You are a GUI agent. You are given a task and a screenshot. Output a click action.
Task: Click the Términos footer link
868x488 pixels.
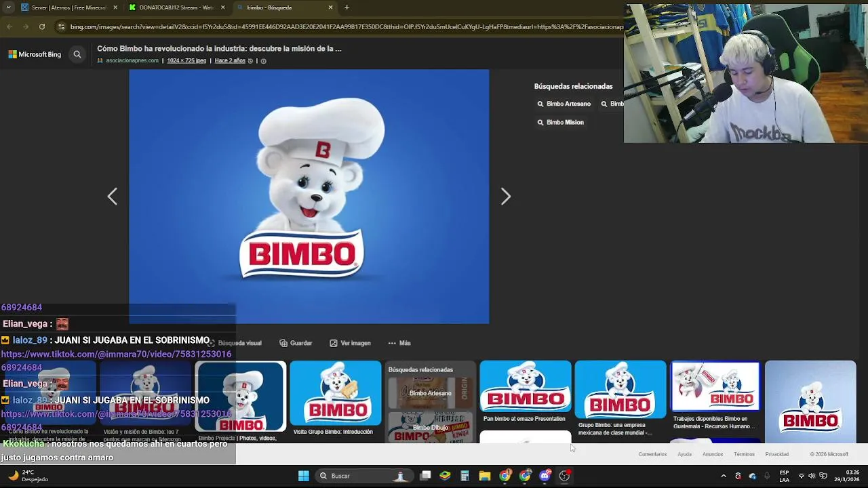click(x=744, y=454)
